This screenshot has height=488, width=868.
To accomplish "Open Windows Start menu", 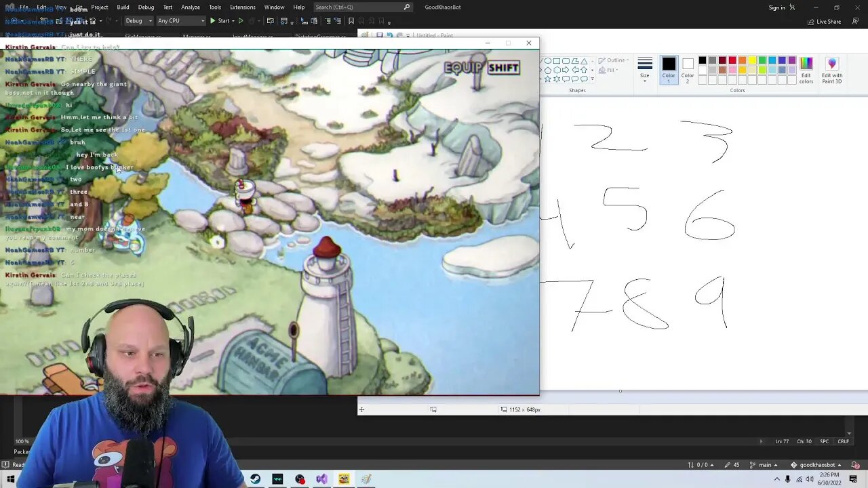I will (11, 479).
